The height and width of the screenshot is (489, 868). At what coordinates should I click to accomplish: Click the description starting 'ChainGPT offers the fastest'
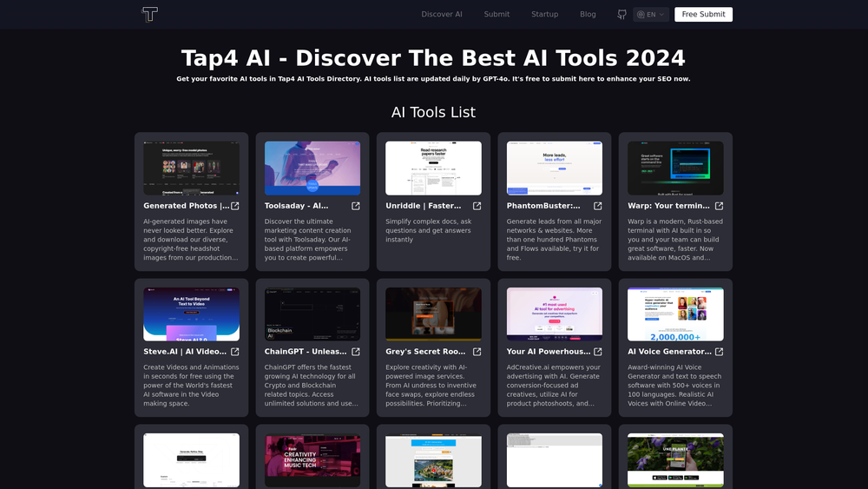point(311,386)
